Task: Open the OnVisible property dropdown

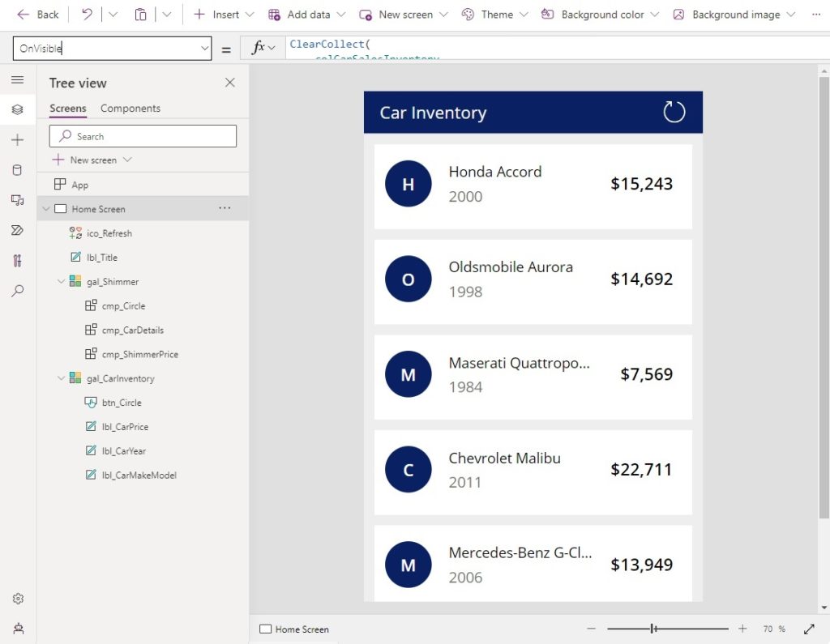Action: 204,49
